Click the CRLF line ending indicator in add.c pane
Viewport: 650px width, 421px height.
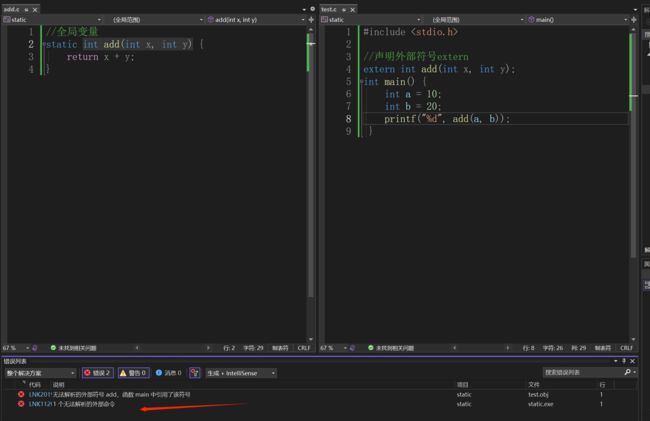[x=304, y=348]
